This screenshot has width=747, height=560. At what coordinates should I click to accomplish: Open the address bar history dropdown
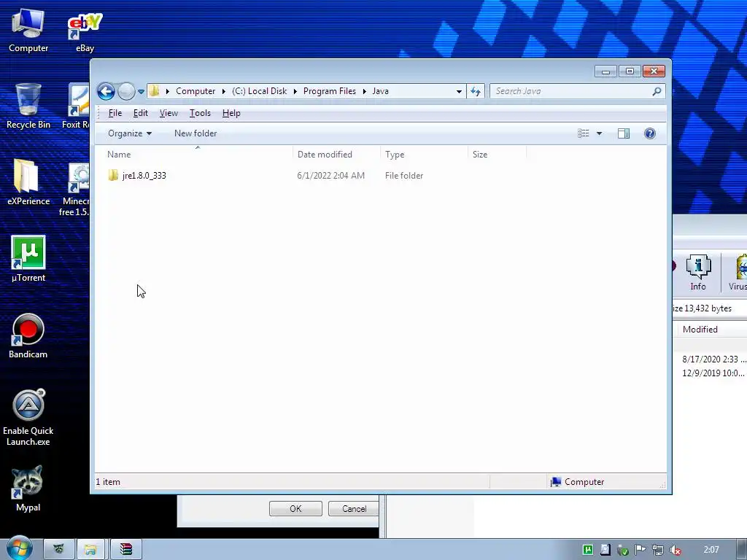pos(459,91)
